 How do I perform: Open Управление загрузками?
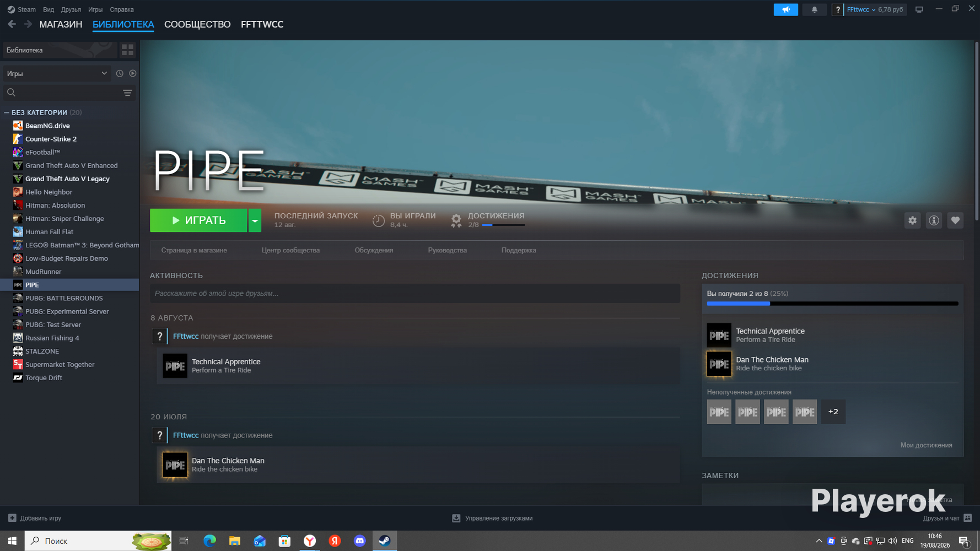(493, 518)
